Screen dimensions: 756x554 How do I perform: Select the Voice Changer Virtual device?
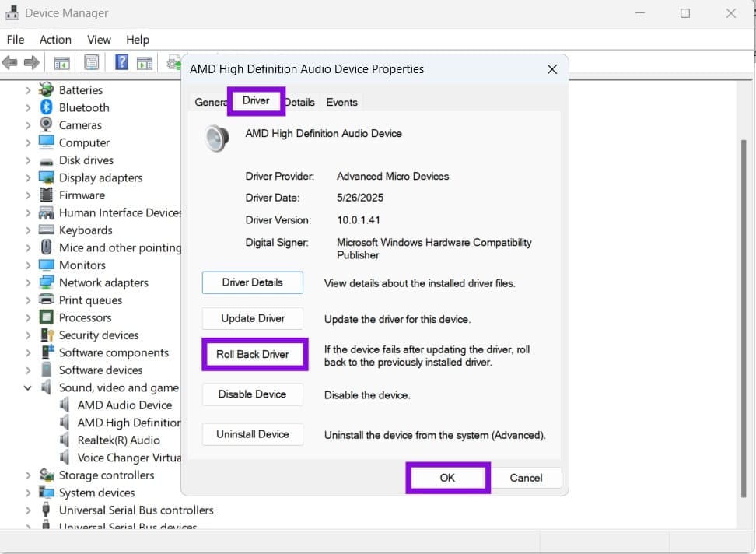129,458
